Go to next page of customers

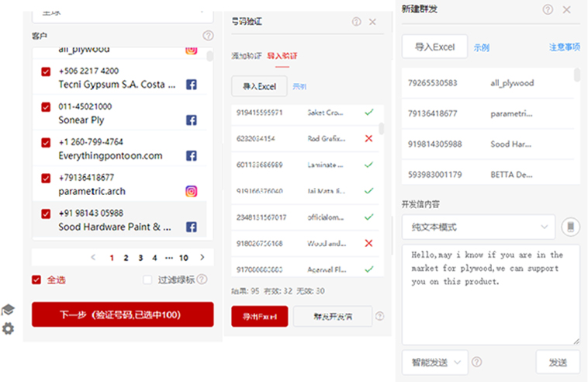coord(202,258)
